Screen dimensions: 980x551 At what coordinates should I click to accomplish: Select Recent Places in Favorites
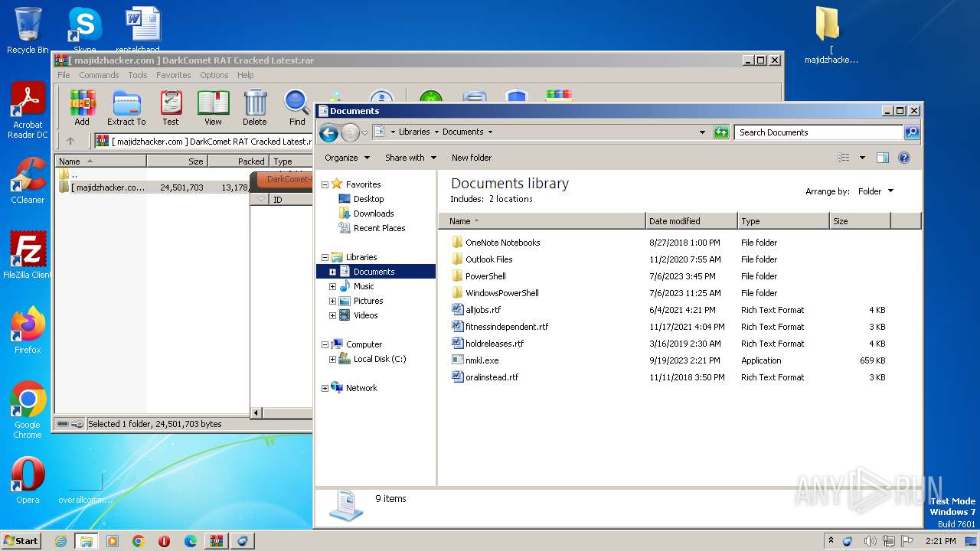[372, 228]
